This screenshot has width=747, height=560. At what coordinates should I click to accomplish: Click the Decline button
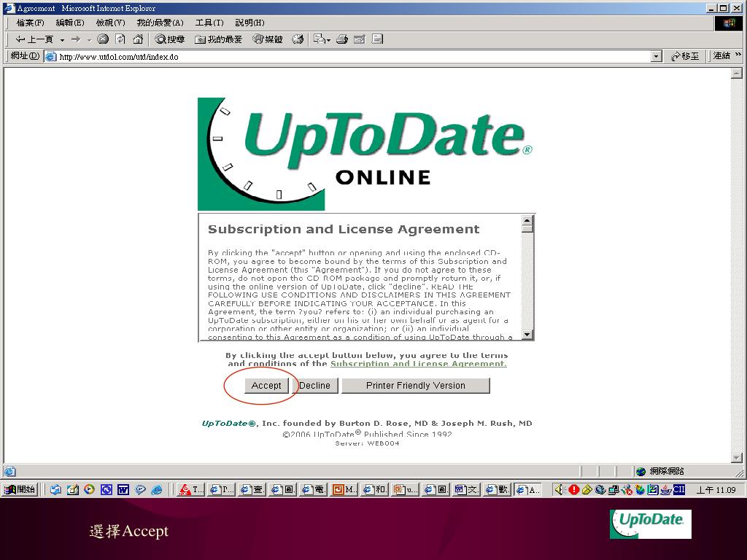pos(314,386)
